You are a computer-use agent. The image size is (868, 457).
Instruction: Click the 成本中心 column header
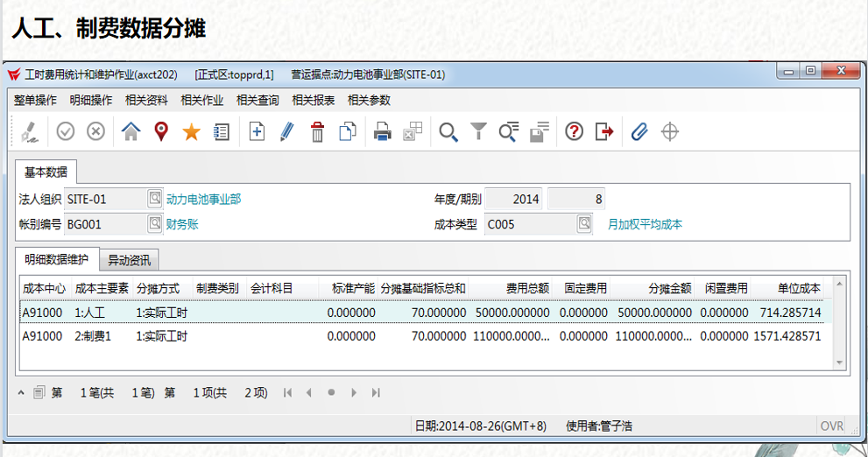coord(45,288)
